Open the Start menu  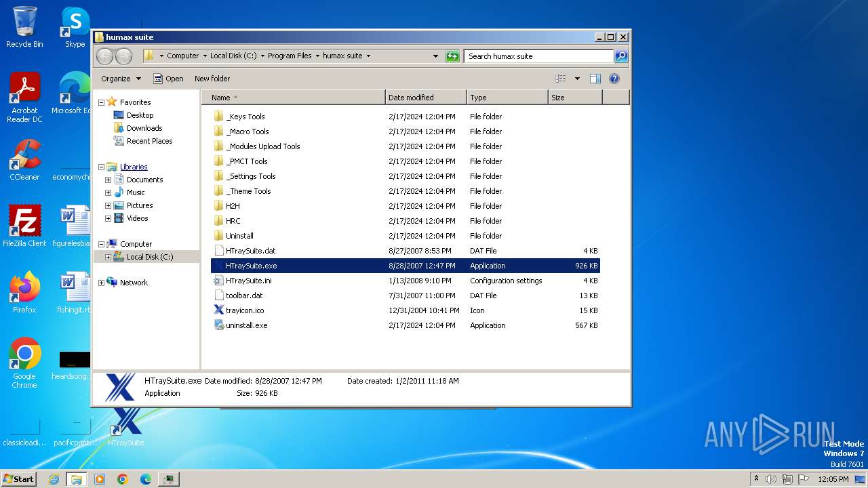(x=18, y=479)
